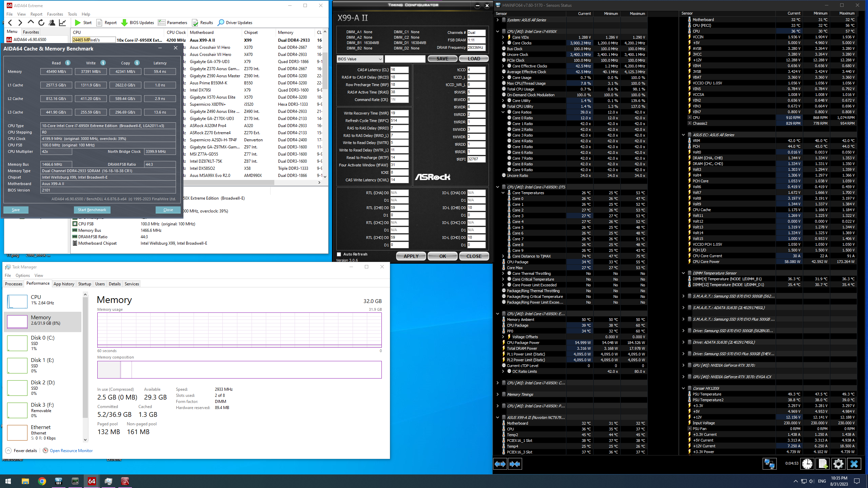Click the Read info icon in benchmark
This screenshot has height=488, width=868.
[68, 63]
